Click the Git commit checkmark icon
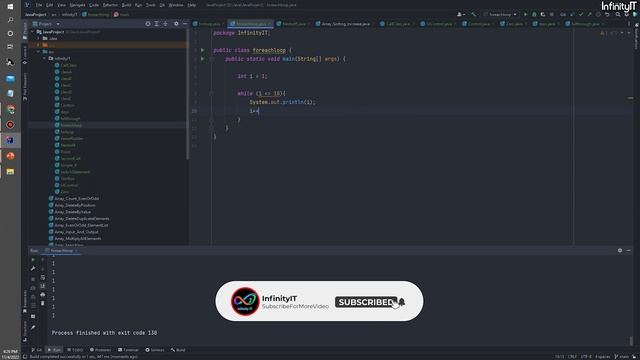This screenshot has width=640, height=360. pyautogui.click(x=581, y=14)
